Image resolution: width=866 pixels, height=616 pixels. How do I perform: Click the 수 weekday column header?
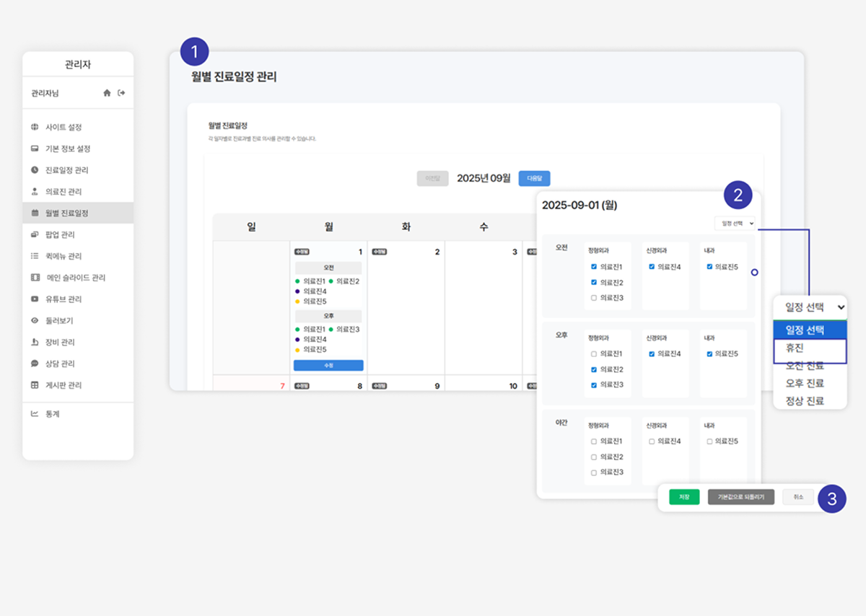484,226
